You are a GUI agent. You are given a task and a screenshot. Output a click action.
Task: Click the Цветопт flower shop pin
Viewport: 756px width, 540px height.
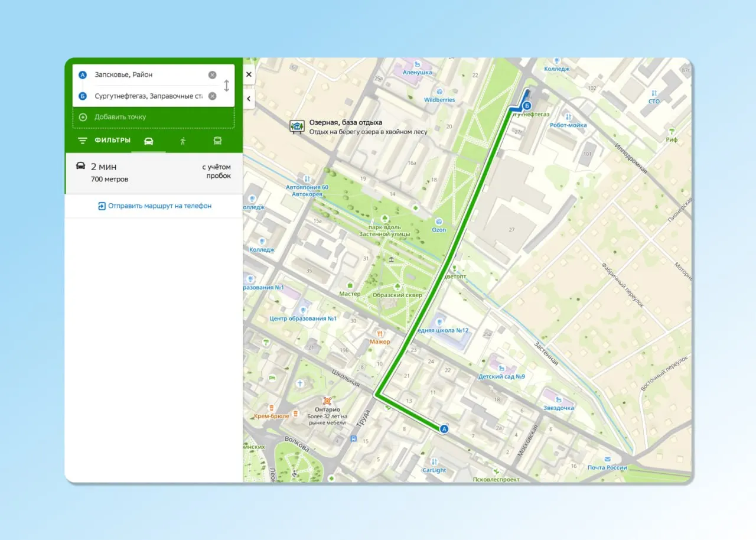click(454, 268)
